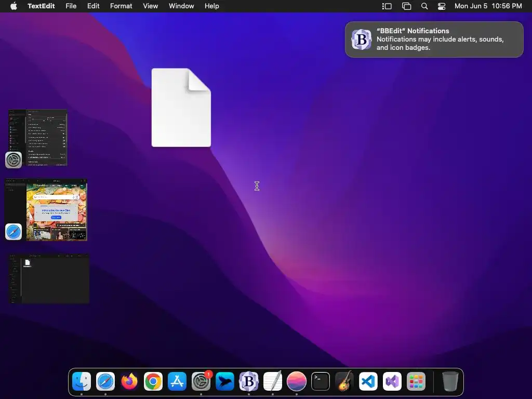Open Launchpad from the Dock
Viewport: 532px width, 399px height.
416,381
